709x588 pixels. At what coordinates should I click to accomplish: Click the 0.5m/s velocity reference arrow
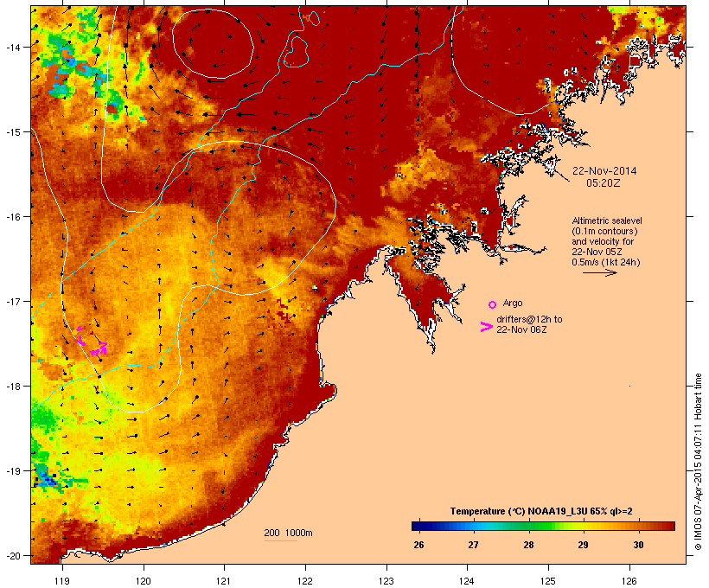(x=599, y=272)
